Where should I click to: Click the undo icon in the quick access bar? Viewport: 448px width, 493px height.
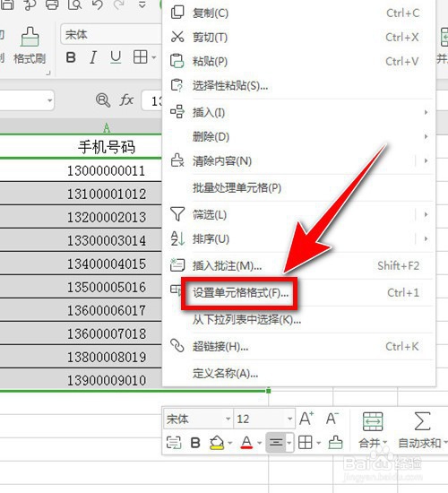point(98,4)
